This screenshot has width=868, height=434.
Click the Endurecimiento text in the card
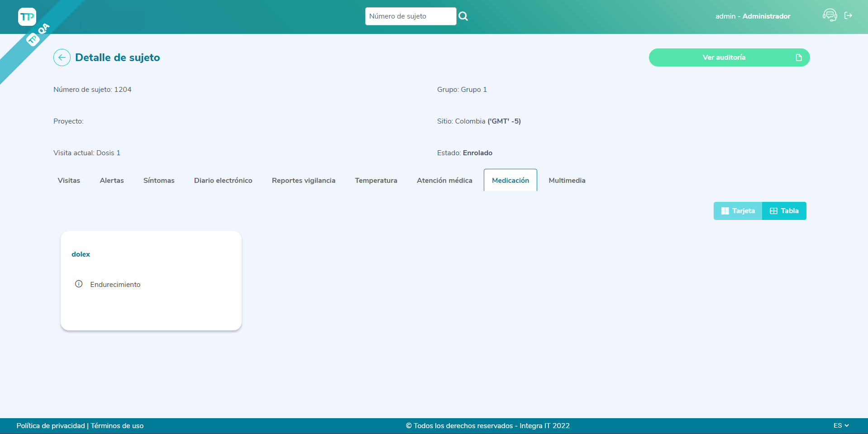coord(115,285)
